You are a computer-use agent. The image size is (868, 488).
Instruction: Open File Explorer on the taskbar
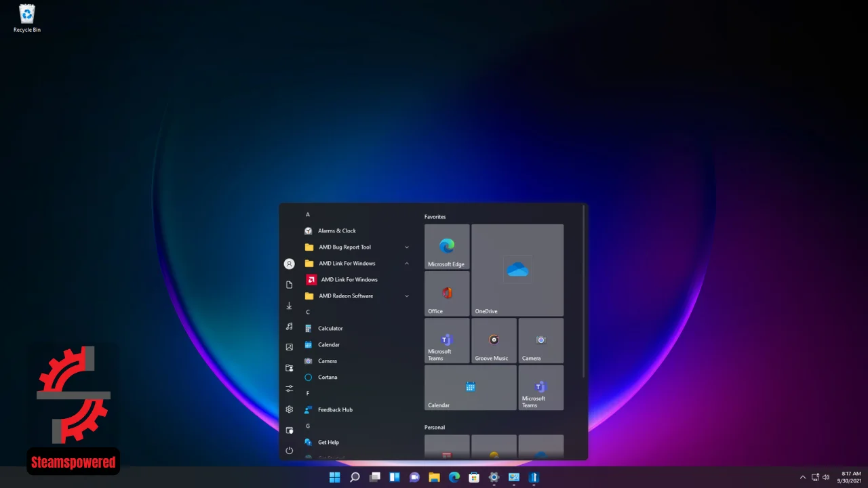click(x=435, y=477)
